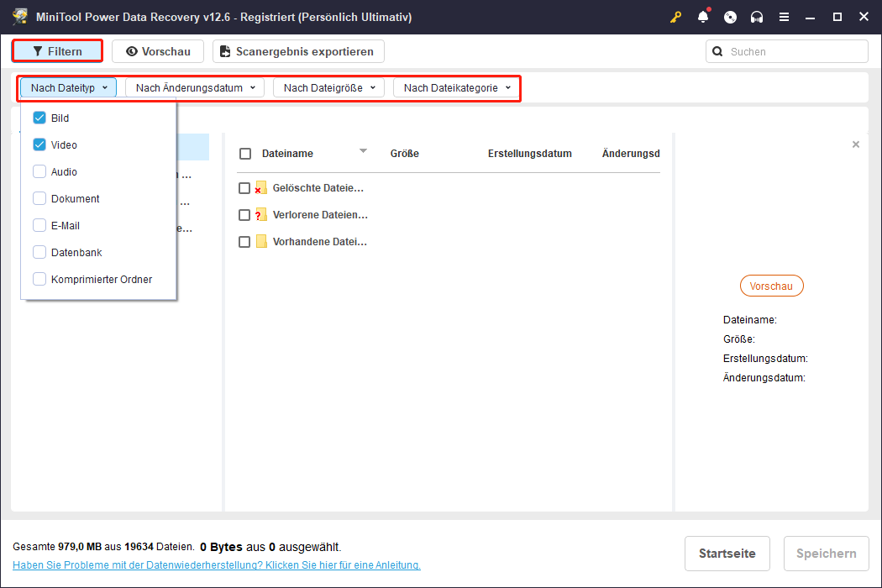Image resolution: width=882 pixels, height=588 pixels.
Task: Select the Gelöschte Dateie... row name
Action: click(318, 188)
